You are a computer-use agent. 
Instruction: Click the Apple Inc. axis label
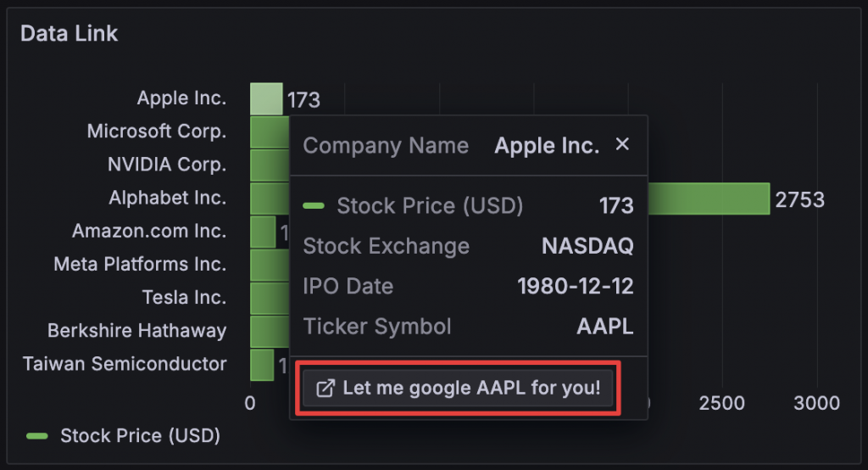click(181, 98)
